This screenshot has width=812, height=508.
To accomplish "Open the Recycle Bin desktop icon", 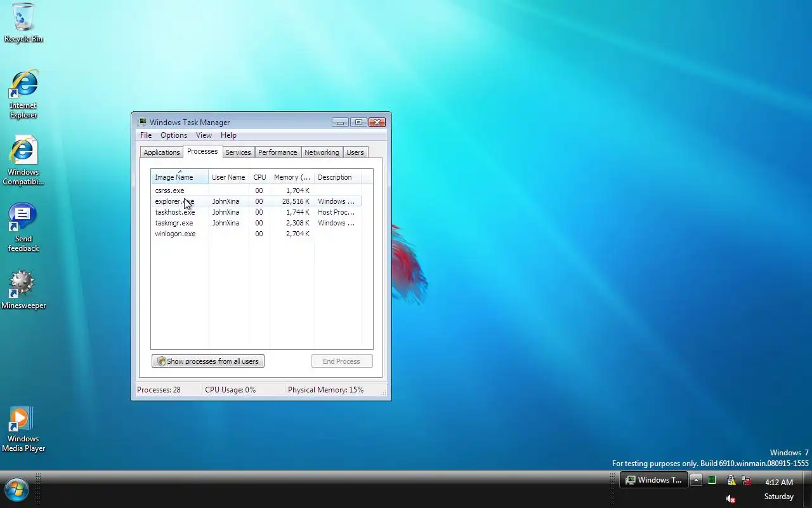I will coord(23,23).
